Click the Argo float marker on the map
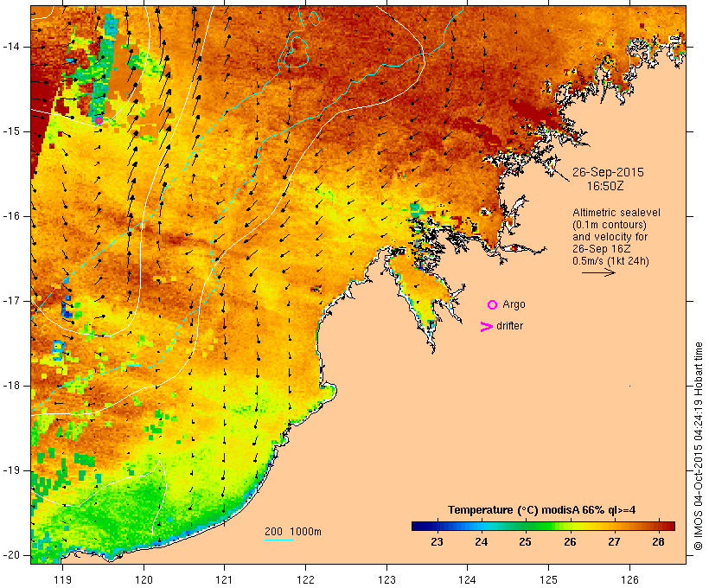 click(x=99, y=120)
